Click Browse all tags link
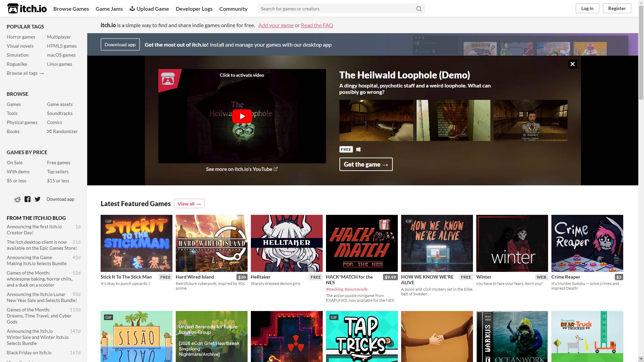 pos(25,73)
